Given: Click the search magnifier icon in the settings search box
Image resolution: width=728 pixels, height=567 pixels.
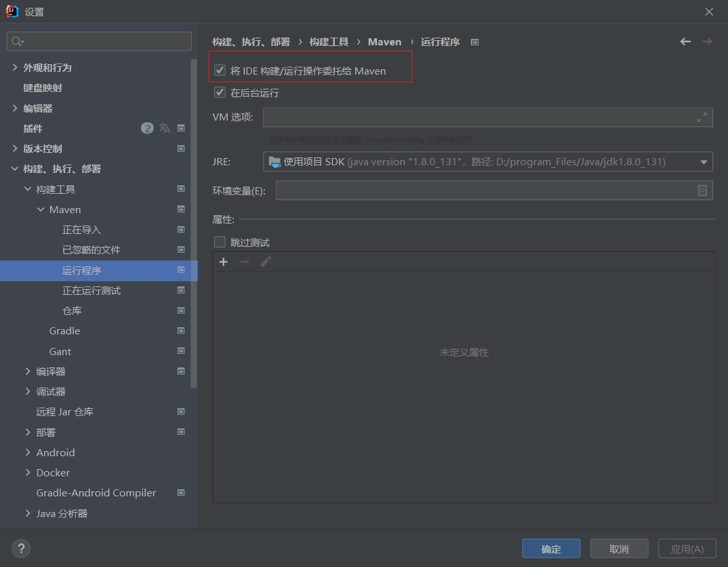Looking at the screenshot, I should click(x=17, y=41).
